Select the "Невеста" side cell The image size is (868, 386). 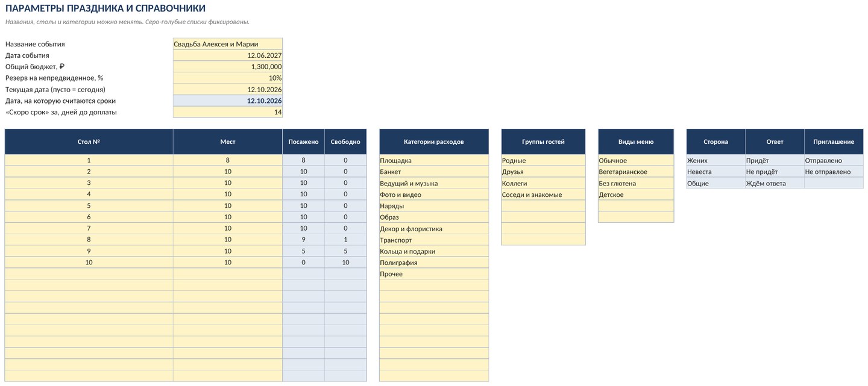(715, 172)
